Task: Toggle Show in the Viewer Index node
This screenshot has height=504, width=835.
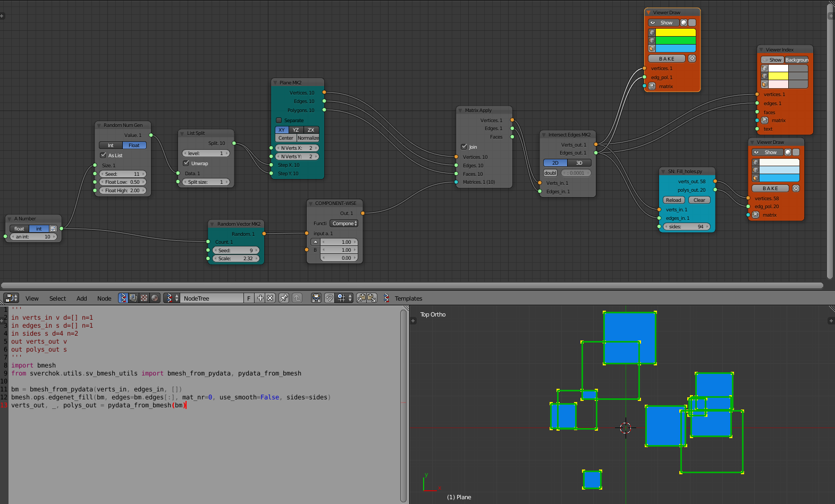Action: (x=773, y=59)
